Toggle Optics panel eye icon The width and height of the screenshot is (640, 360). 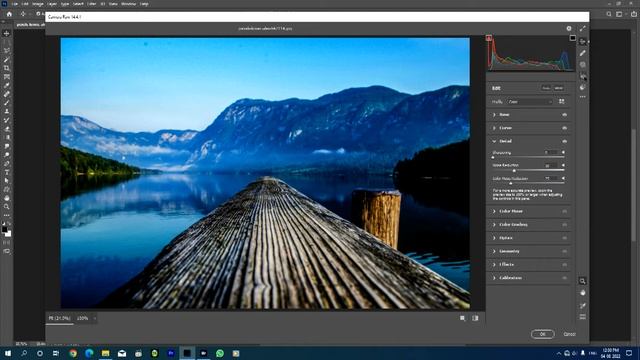click(564, 238)
